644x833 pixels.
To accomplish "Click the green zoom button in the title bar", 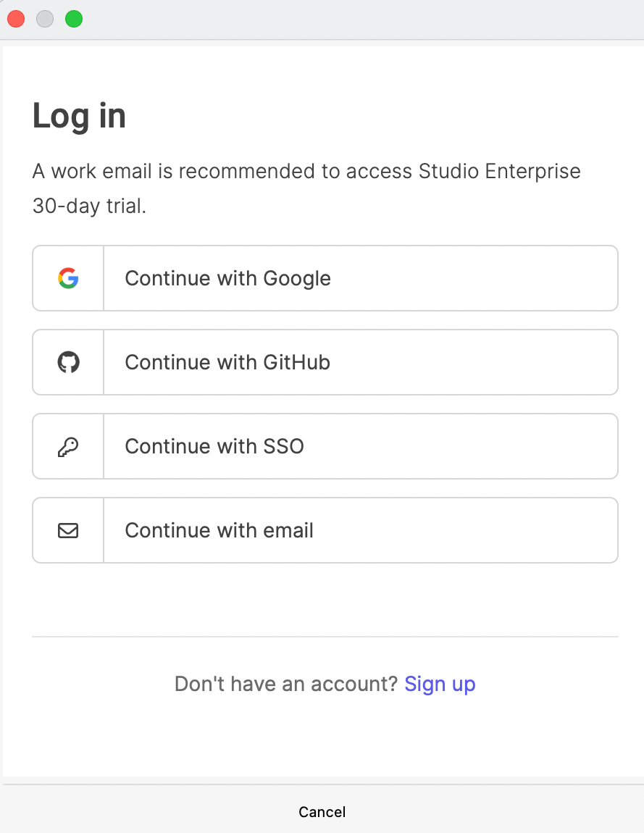I will coord(73,19).
